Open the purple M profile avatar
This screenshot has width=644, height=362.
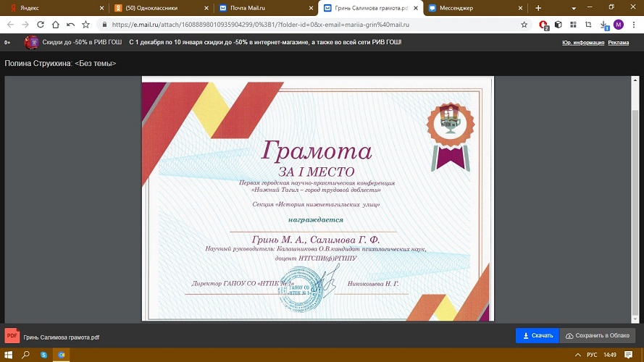click(x=619, y=24)
